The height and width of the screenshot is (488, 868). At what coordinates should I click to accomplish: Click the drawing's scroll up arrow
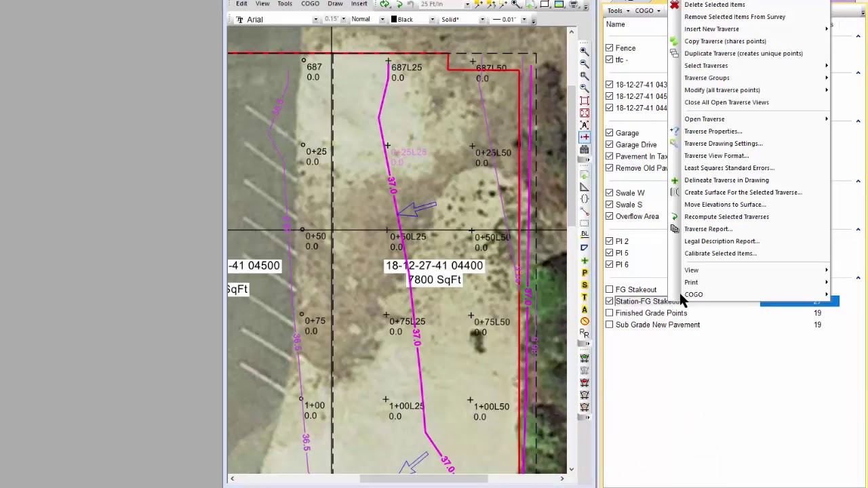coord(571,32)
